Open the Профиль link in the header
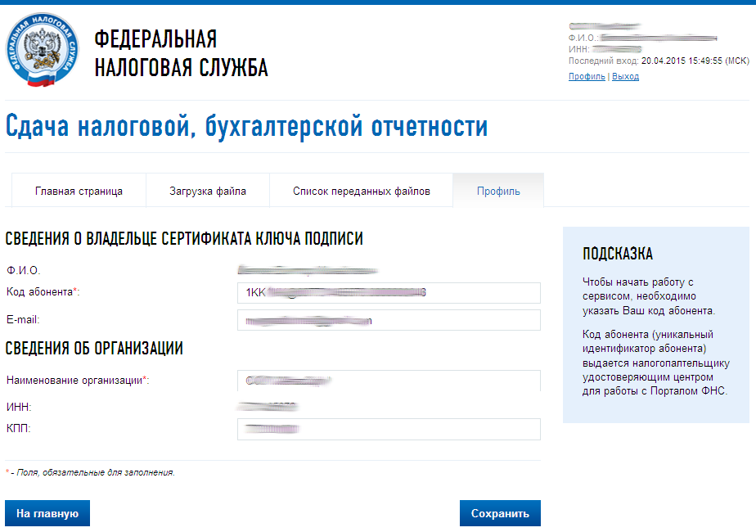This screenshot has width=756, height=532. 587,76
